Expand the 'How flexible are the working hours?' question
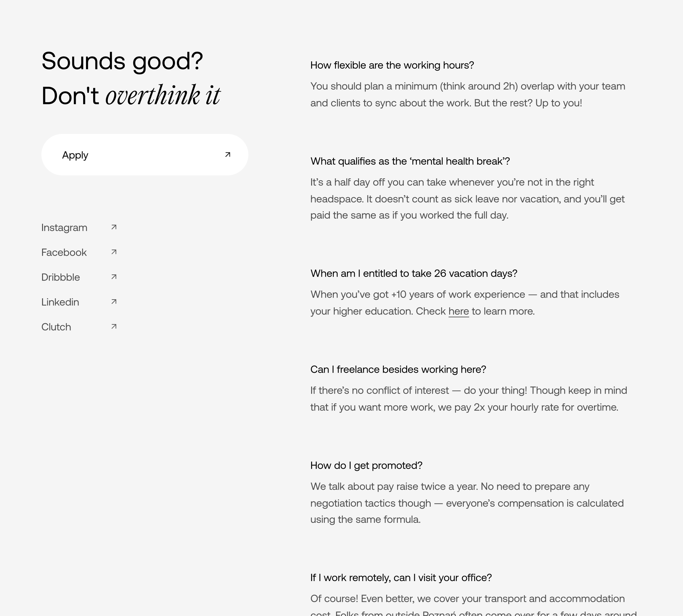683x616 pixels. point(392,65)
